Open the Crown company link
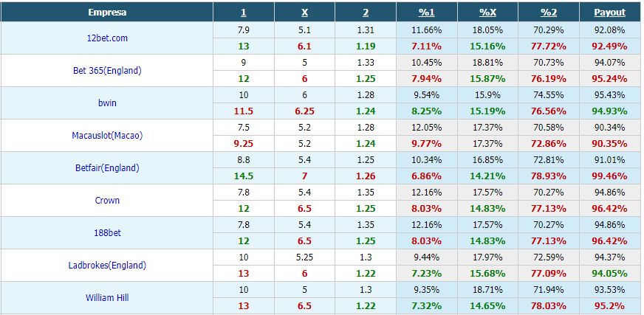 coord(107,201)
